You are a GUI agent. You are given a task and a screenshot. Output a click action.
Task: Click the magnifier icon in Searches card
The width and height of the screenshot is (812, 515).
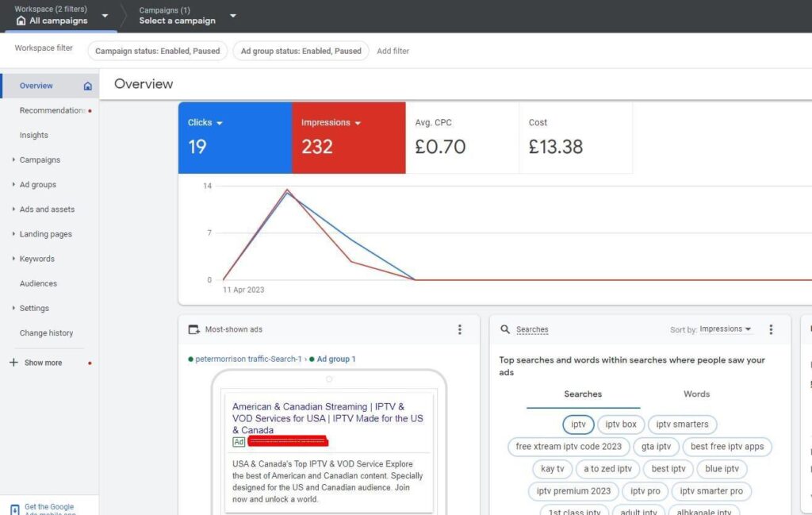click(505, 329)
